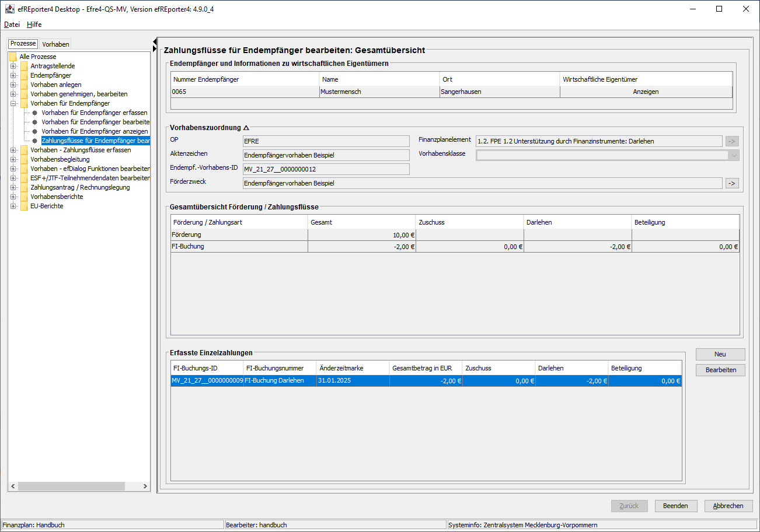Viewport: 760px width, 532px height.
Task: Collapse the left panel with the split-pane left arrow
Action: tap(155, 42)
